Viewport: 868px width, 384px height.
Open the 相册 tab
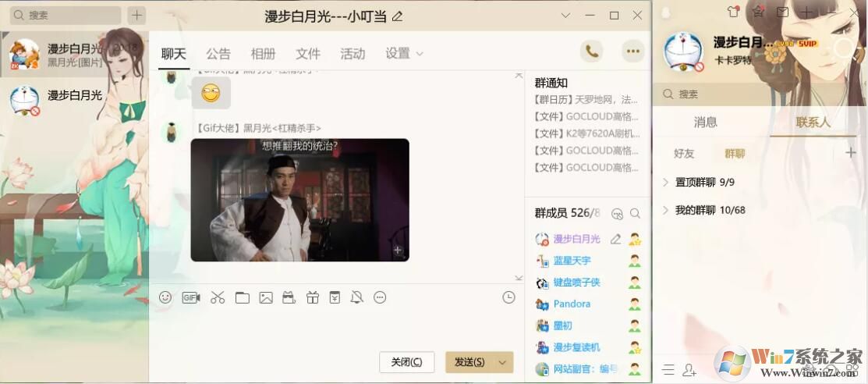(x=263, y=54)
